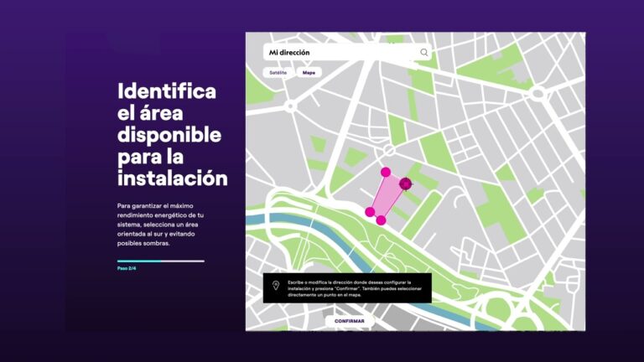
Task: Switch to Satélite map view
Action: (278, 73)
